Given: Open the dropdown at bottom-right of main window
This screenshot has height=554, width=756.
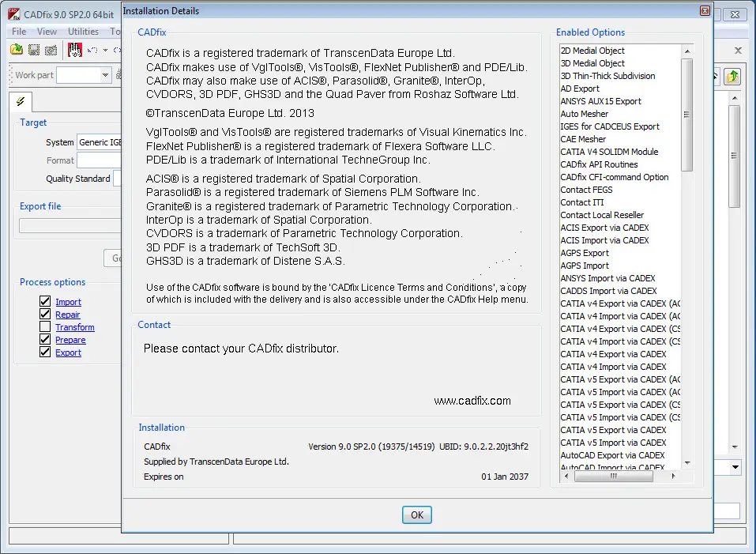Looking at the screenshot, I should point(735,467).
